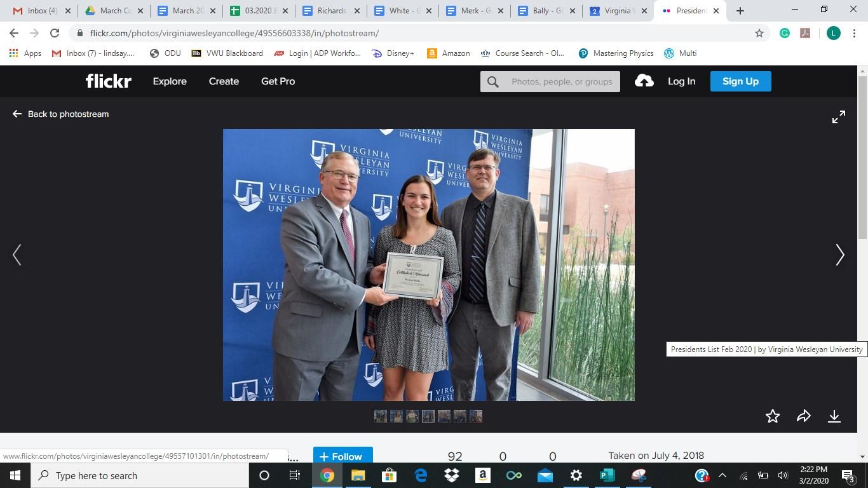This screenshot has height=488, width=868.
Task: Open Task View on the taskbar
Action: point(295,475)
